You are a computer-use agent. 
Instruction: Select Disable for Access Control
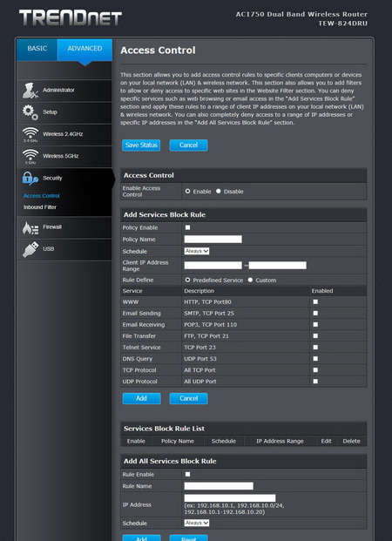coord(219,191)
